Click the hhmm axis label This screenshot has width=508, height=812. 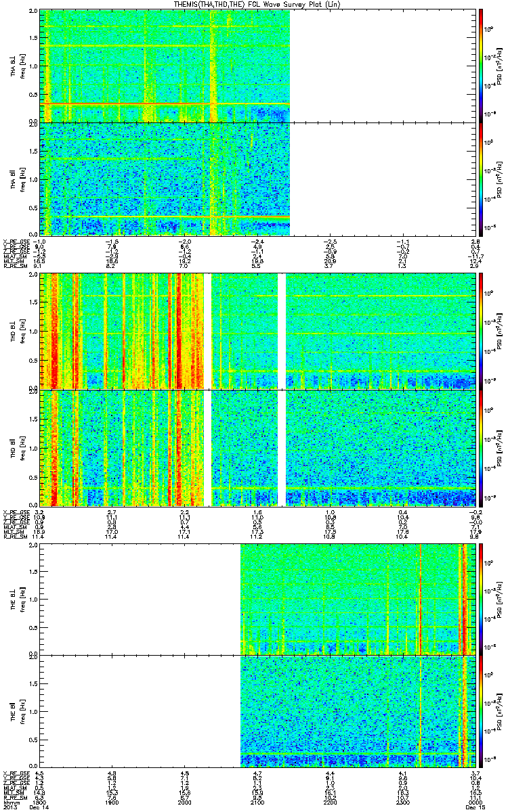(12, 803)
